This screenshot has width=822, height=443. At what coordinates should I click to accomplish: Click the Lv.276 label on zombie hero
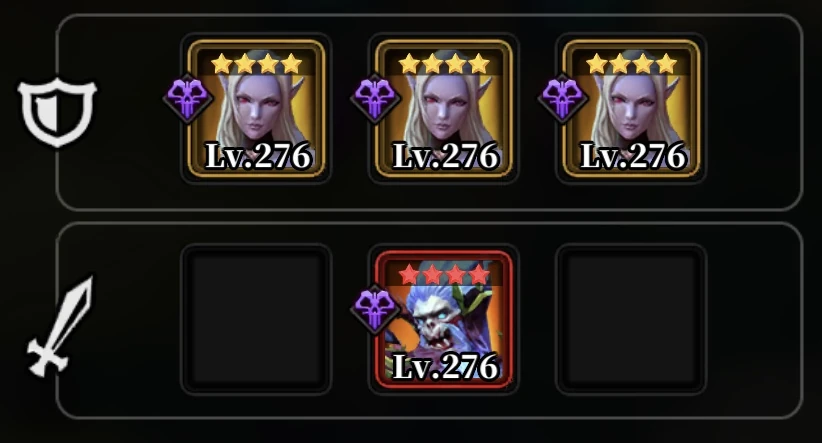pos(446,366)
